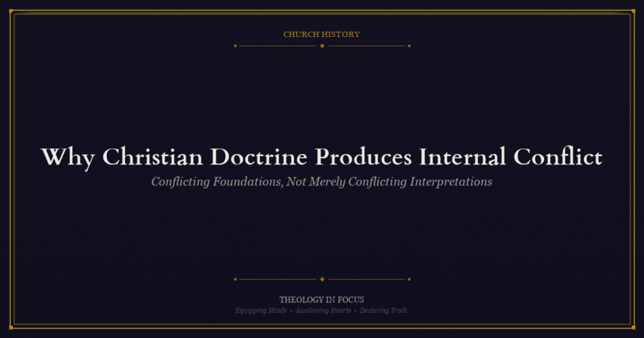
Task: Click "Awakening Hearts" in the tagline
Action: (x=323, y=311)
